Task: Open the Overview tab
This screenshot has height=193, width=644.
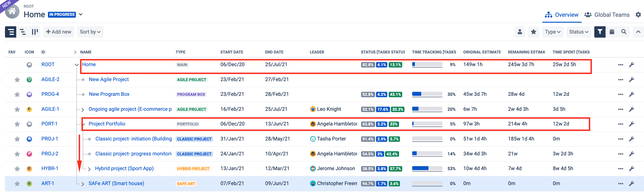Action: 562,15
